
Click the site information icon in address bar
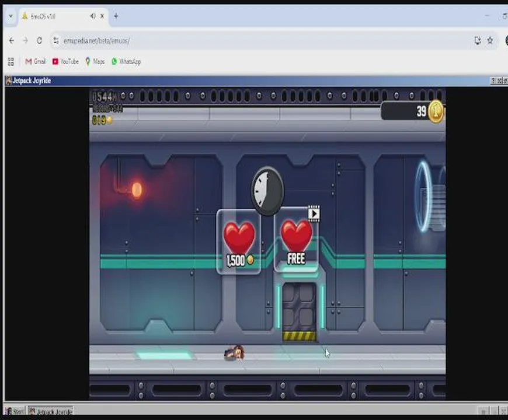56,40
